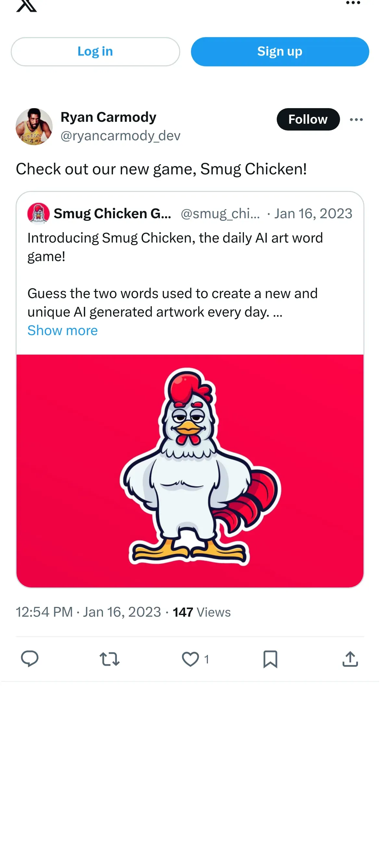Click the Log in button
This screenshot has width=380, height=868.
tap(95, 52)
